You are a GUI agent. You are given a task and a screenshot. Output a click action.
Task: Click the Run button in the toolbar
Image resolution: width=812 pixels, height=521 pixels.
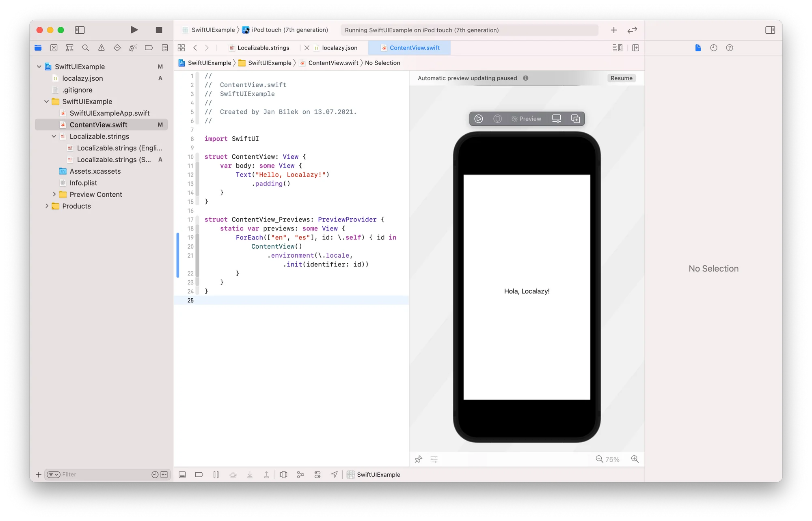(134, 30)
